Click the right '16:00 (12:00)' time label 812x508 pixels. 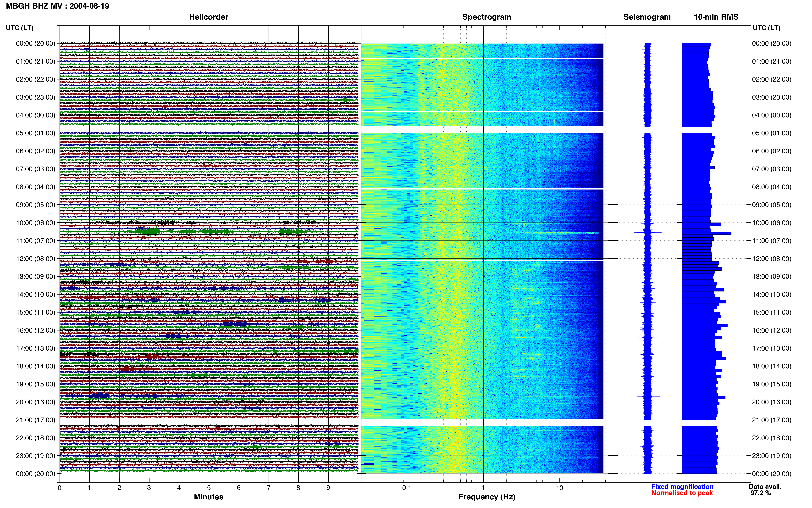[772, 330]
